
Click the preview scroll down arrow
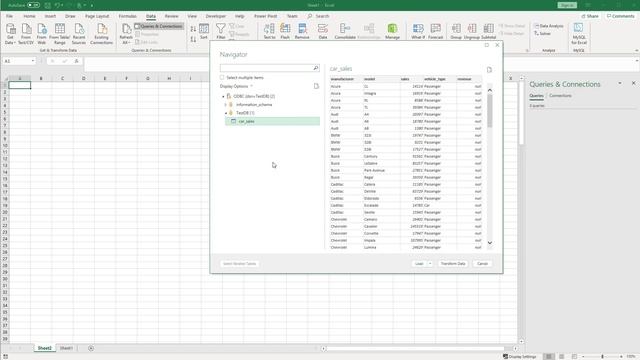pyautogui.click(x=490, y=243)
